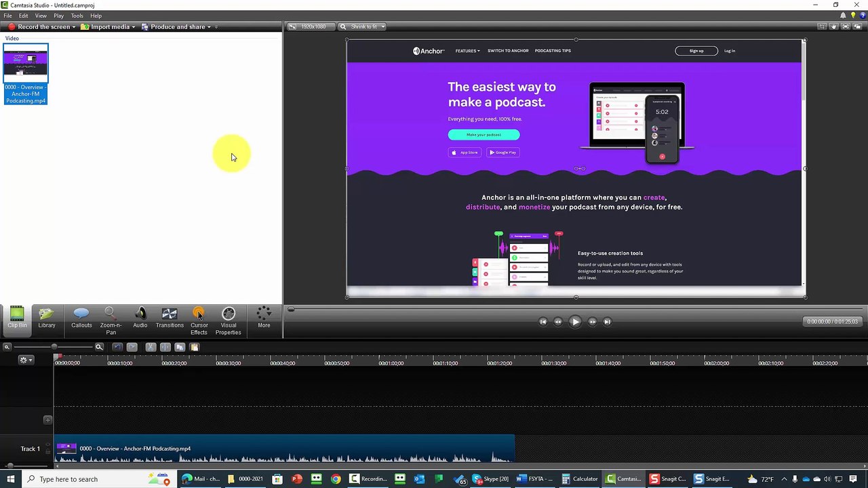
Task: Click the 00:01:00;00 mark on timeline ruler
Action: [x=391, y=363]
